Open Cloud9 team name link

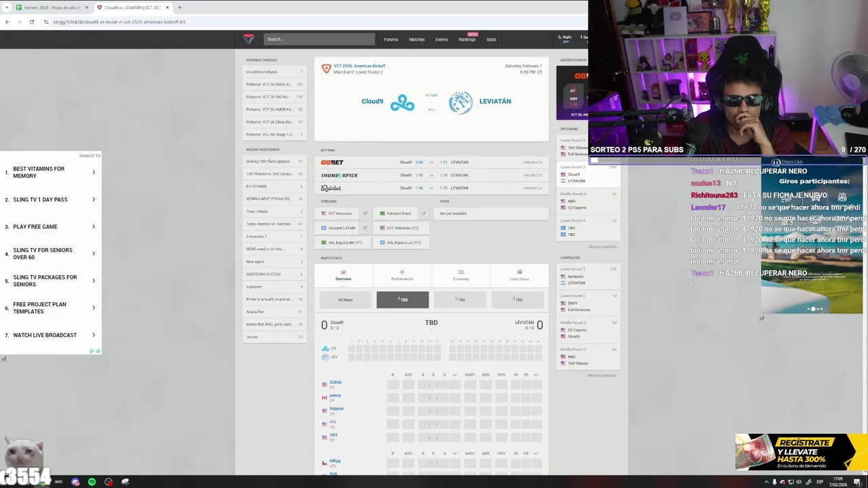(x=372, y=101)
